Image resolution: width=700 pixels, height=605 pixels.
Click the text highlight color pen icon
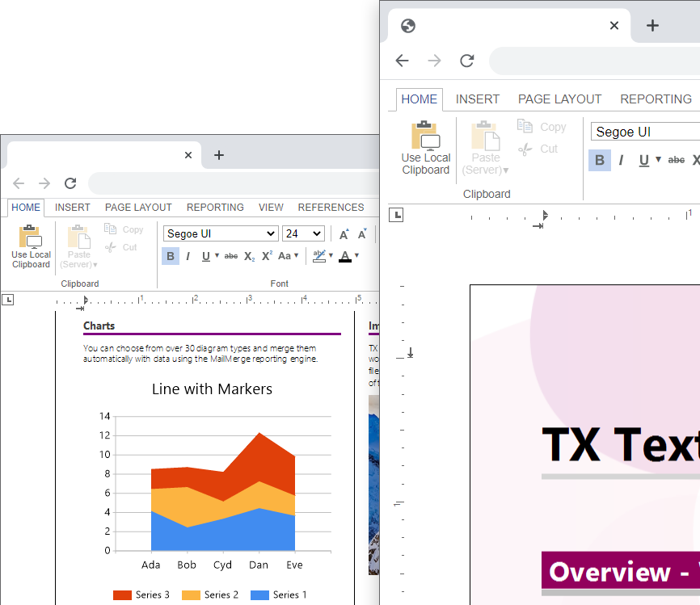pos(319,256)
